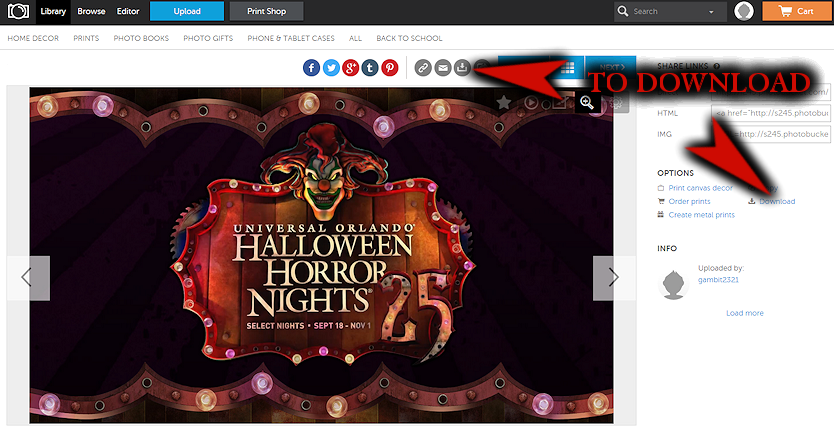The image size is (834, 430).
Task: Email the image using envelope icon
Action: (443, 68)
